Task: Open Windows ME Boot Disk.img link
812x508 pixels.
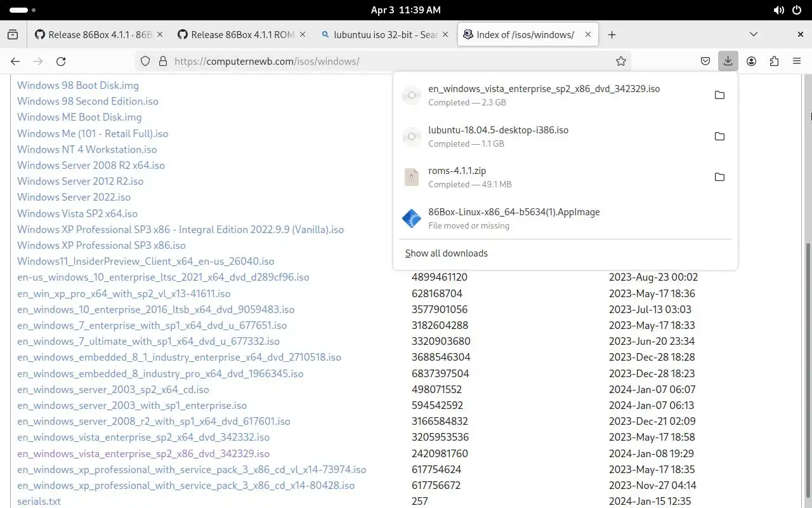Action: [79, 117]
